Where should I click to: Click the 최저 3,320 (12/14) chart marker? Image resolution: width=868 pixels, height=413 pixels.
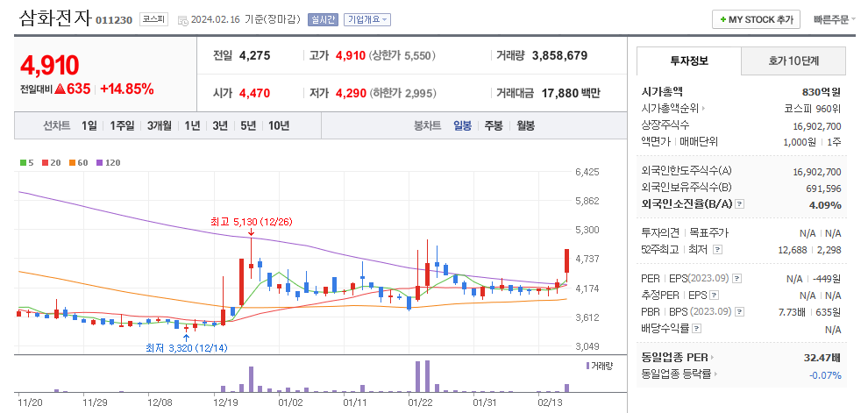(x=187, y=348)
